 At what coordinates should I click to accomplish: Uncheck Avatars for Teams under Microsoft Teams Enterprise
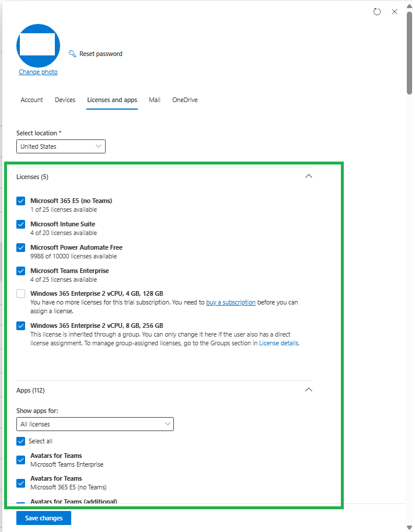[x=20, y=460]
